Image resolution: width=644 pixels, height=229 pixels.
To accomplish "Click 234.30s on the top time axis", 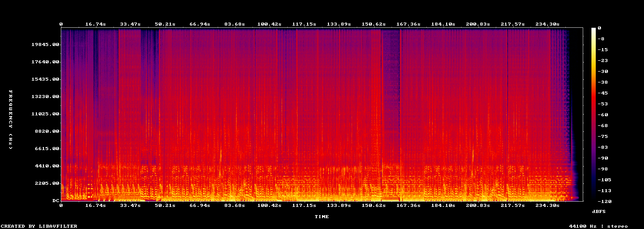I will pos(548,24).
